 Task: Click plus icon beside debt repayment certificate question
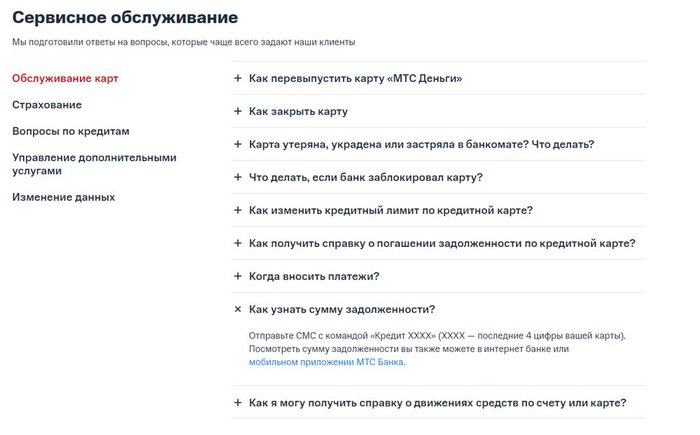238,243
